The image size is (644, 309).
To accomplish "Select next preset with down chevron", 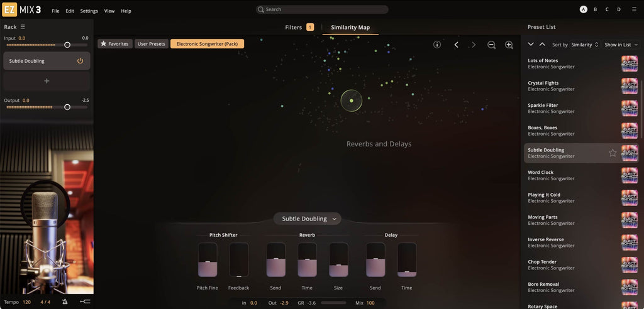I will 531,45.
